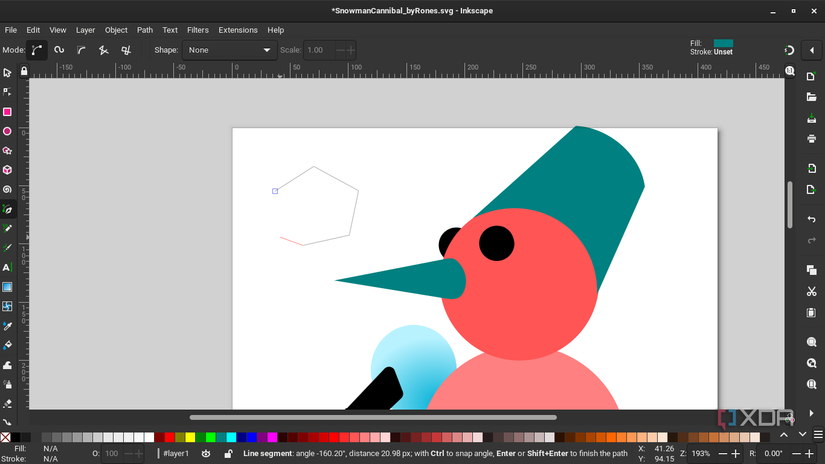Screen dimensions: 825x464
Task: Click the Import icon
Action: point(811,168)
